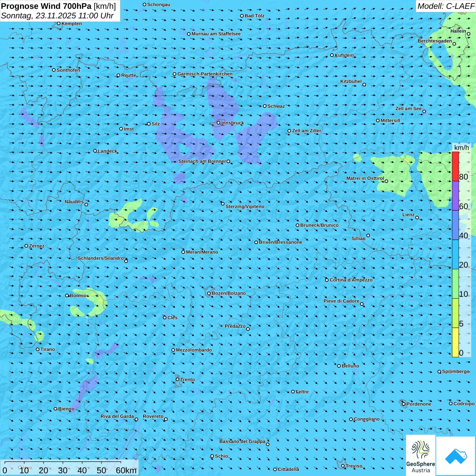Click the Zell am See label
The image size is (476, 476).
point(408,108)
